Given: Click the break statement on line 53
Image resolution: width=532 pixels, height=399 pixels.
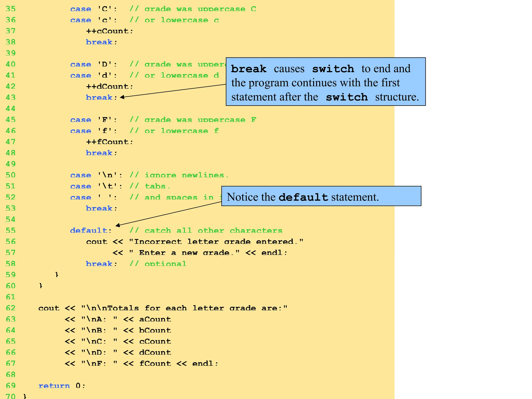Looking at the screenshot, I should coord(101,209).
